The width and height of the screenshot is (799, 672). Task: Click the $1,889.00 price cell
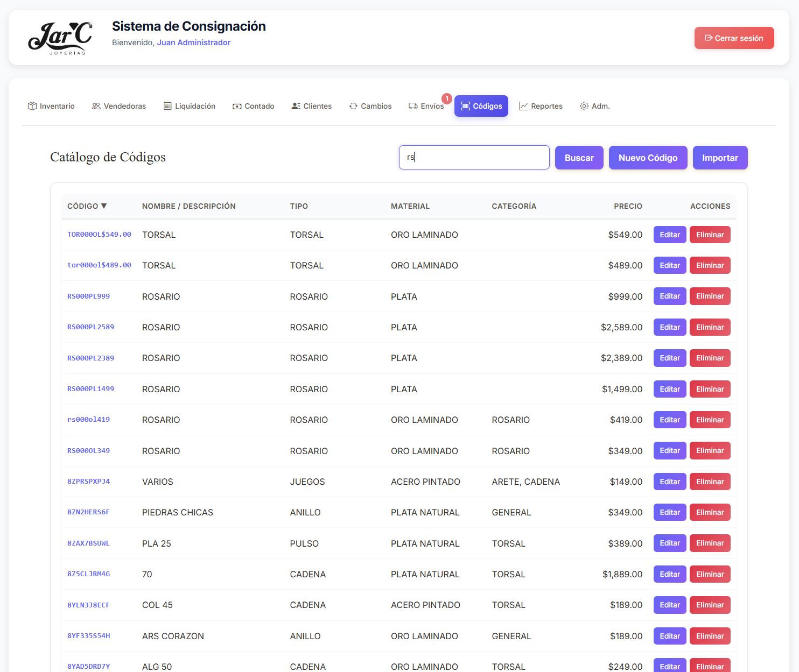[x=622, y=574]
